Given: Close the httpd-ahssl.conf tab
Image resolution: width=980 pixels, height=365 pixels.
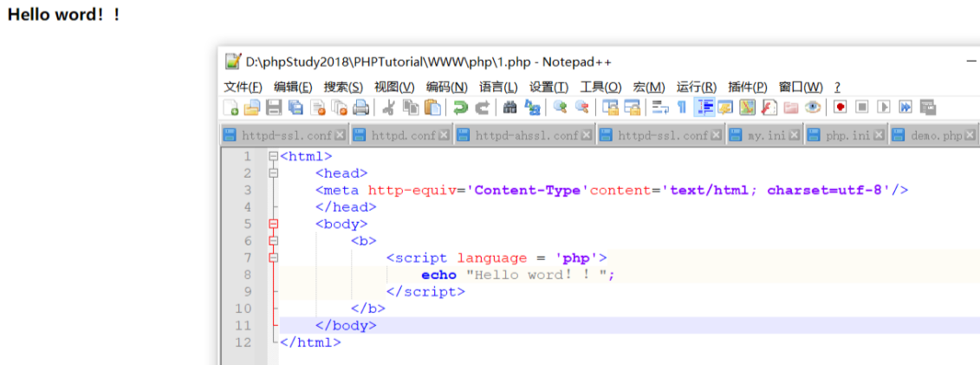Looking at the screenshot, I should pos(587,135).
